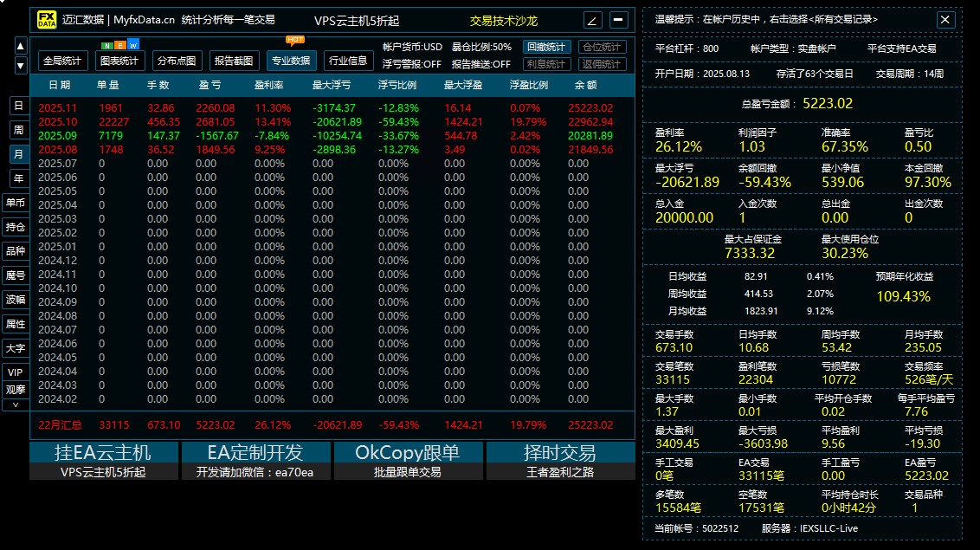Click the 仓位统计 button
Image resolution: width=980 pixels, height=550 pixels.
[x=602, y=47]
